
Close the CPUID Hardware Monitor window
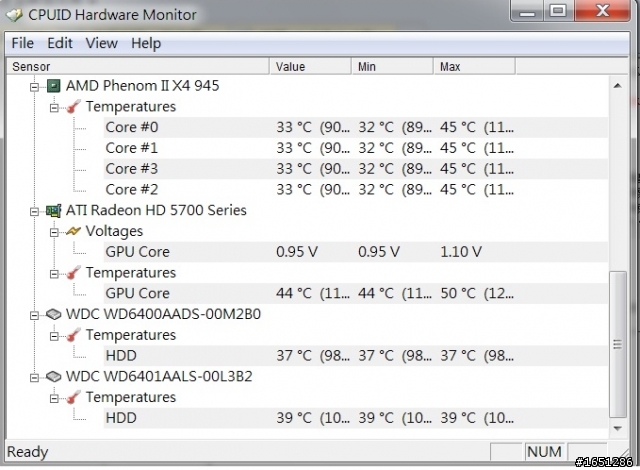(x=602, y=11)
